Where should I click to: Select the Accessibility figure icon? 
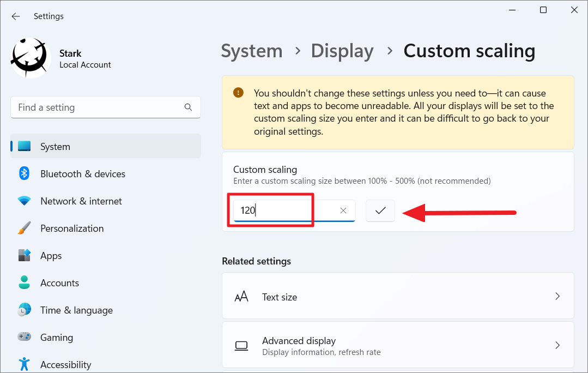click(x=24, y=364)
